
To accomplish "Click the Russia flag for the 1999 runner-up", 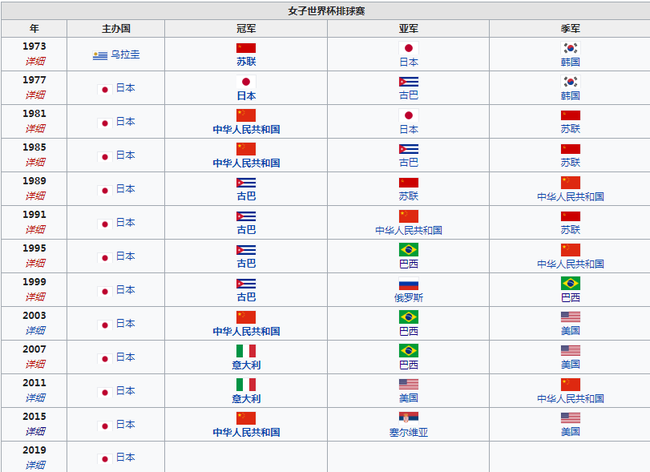I will 408,284.
